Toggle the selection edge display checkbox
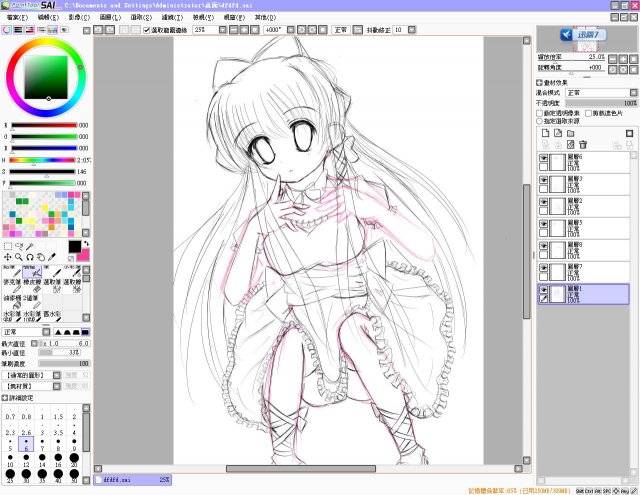640x495 pixels. 147,30
